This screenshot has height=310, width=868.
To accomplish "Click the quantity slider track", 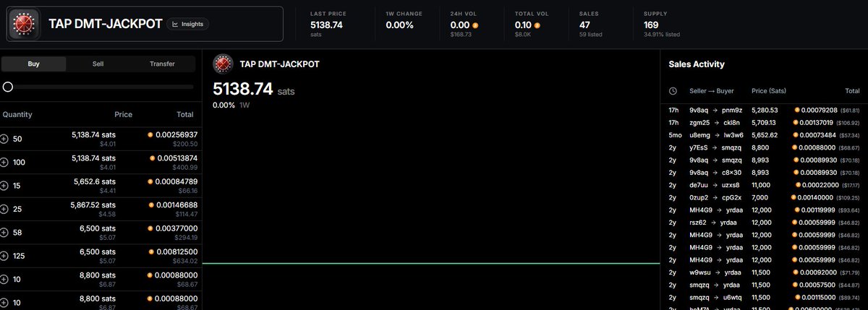I will click(98, 87).
